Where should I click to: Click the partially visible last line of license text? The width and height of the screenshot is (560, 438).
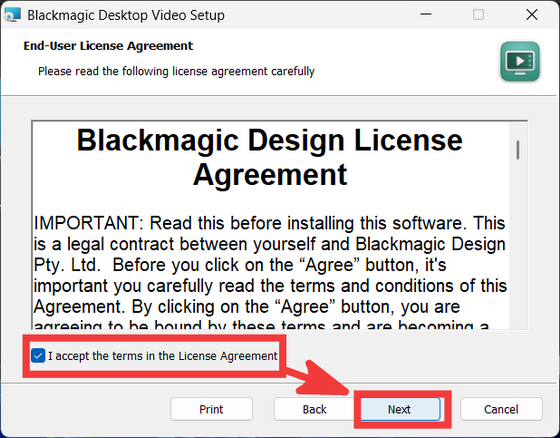[261, 325]
